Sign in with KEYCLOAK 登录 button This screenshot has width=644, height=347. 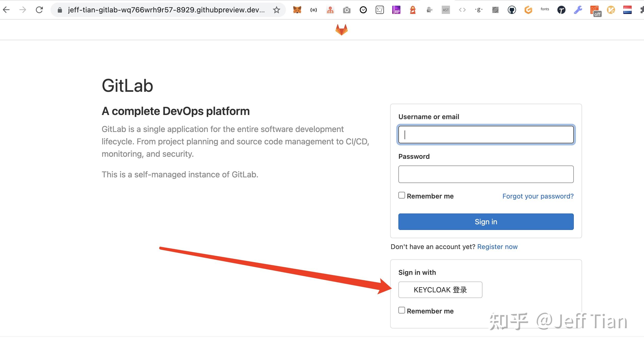[x=440, y=290]
